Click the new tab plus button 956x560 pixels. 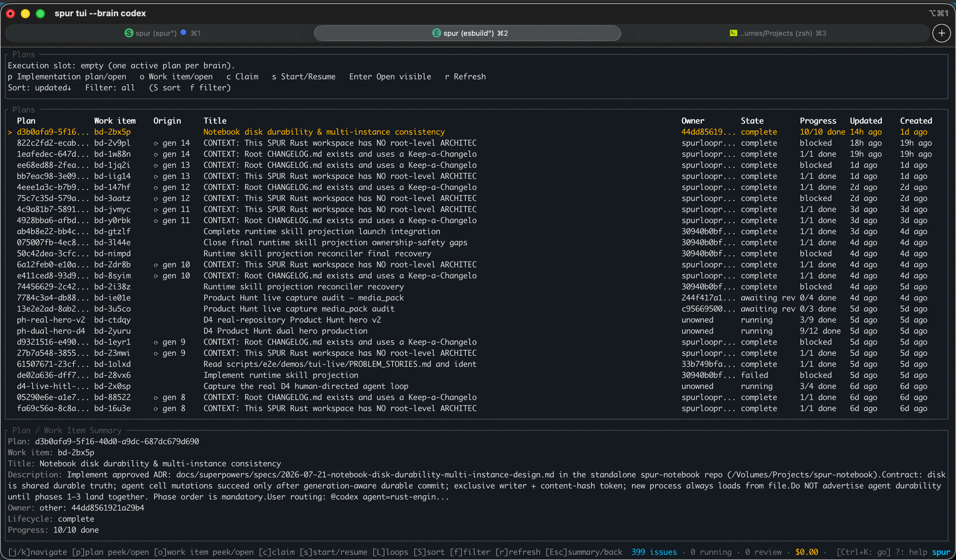tap(941, 33)
